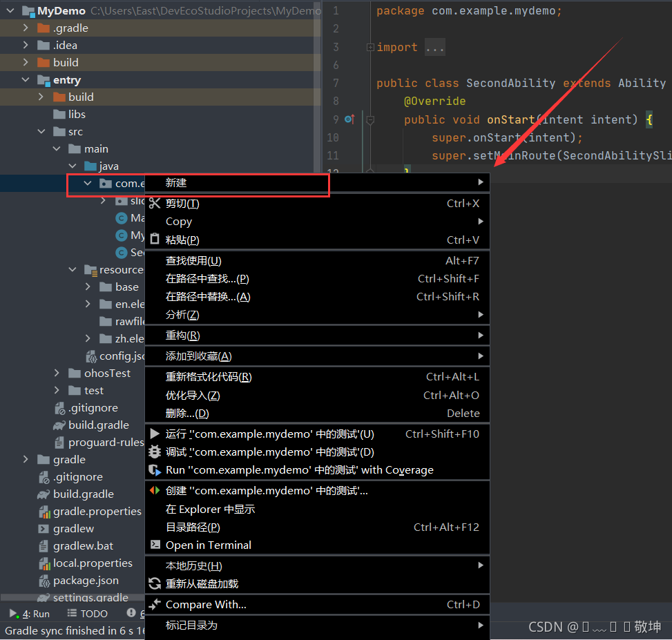Collapse the entry module arrow

(x=26, y=80)
